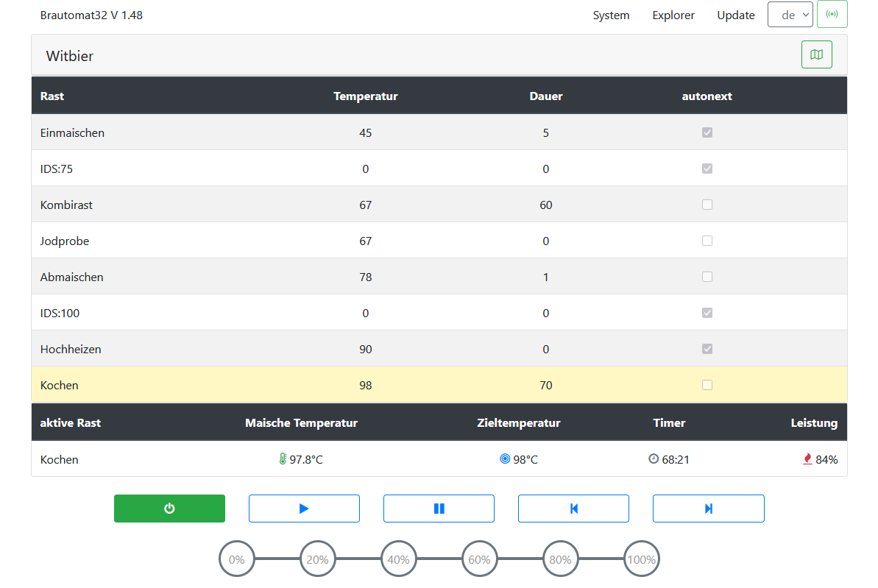
Task: Skip to the next rest step
Action: click(x=708, y=509)
